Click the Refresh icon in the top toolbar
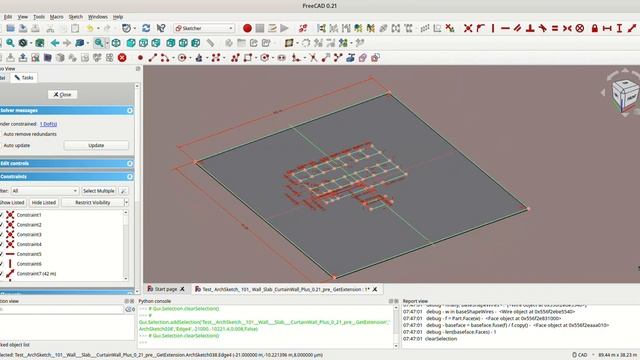This screenshot has height=360, width=640. (146, 28)
